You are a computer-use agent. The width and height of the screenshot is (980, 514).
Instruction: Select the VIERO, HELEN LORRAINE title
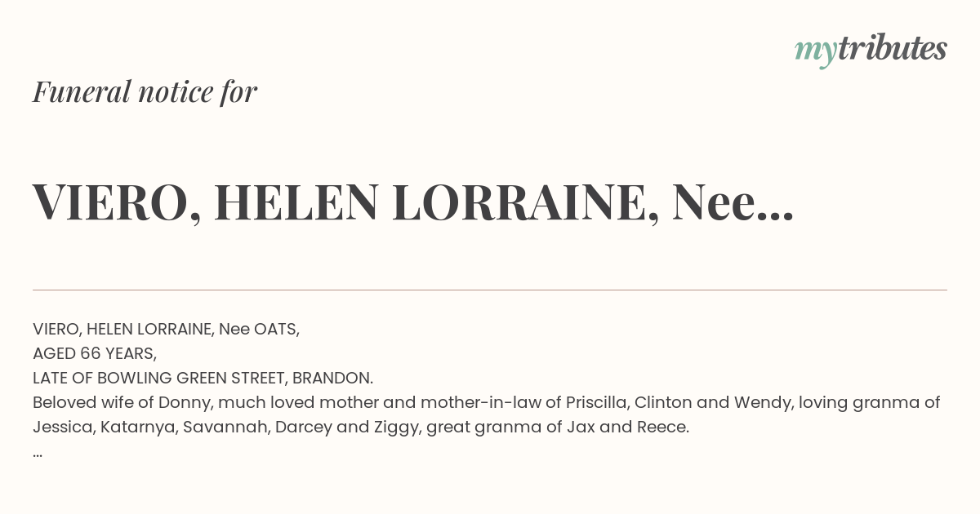pos(413,203)
